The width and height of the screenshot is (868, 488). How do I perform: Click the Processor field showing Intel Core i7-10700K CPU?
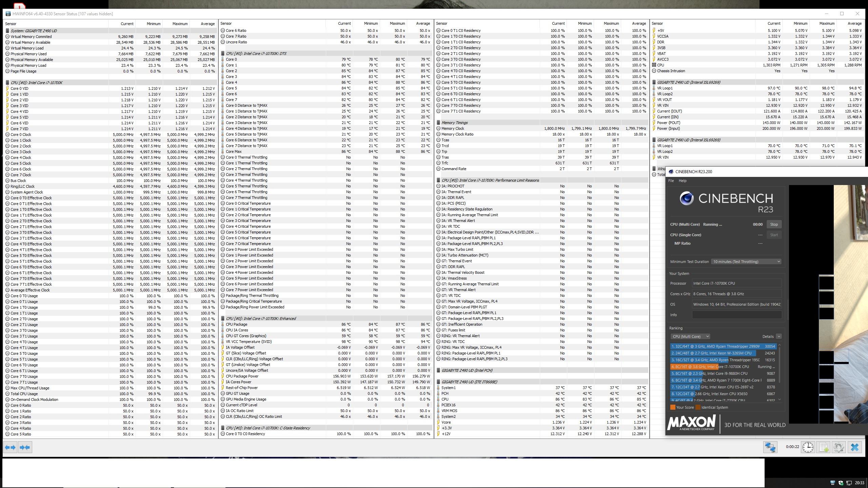pos(736,283)
